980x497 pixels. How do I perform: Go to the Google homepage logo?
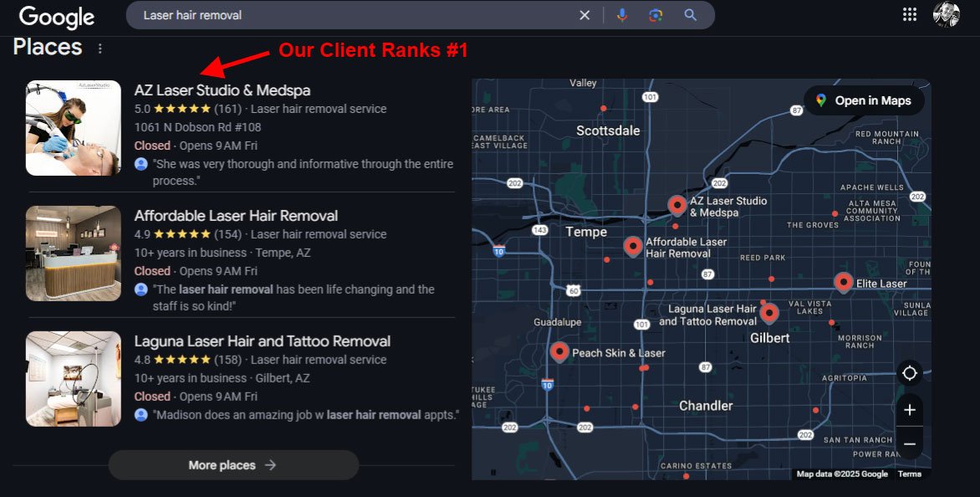click(x=57, y=16)
